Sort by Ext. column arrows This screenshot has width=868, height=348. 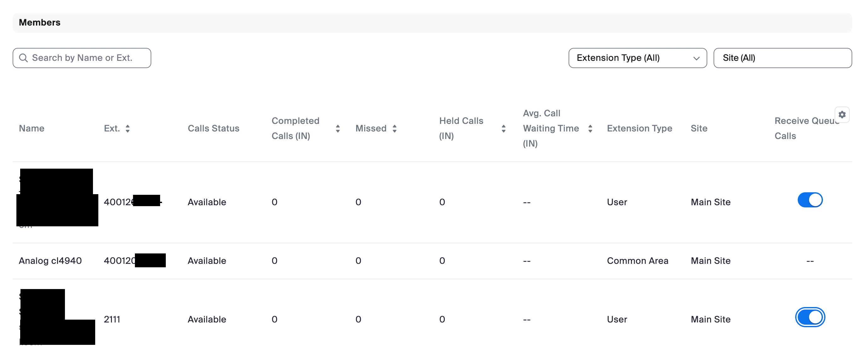(x=127, y=128)
